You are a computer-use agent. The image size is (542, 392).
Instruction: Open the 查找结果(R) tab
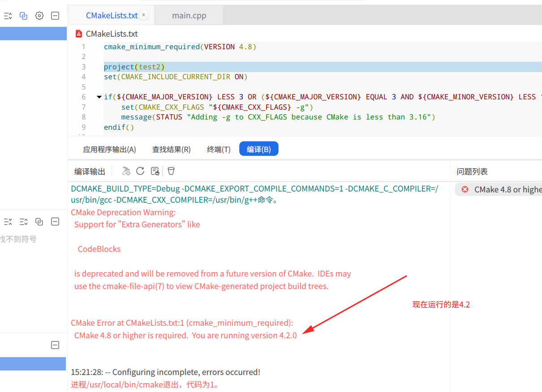coord(172,149)
